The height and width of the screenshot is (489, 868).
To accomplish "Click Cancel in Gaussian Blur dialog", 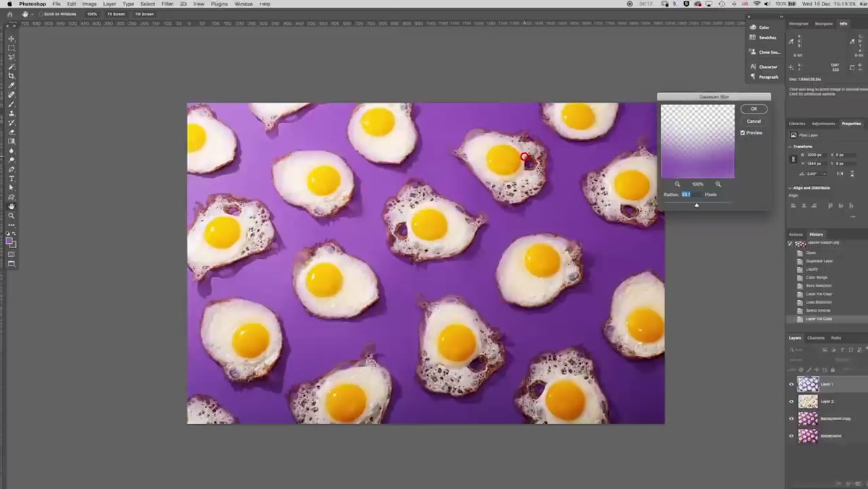I will tap(754, 122).
